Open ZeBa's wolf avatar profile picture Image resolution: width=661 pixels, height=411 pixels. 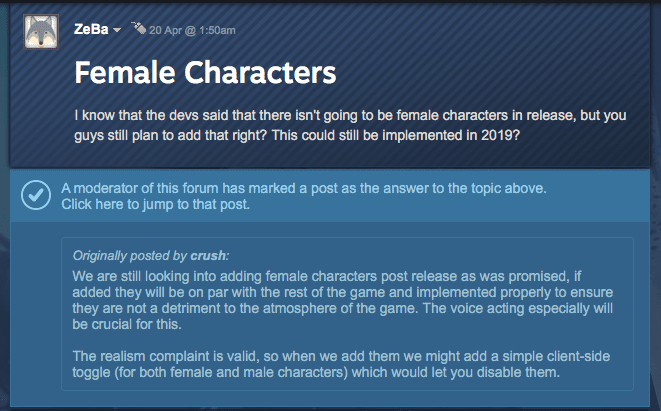pyautogui.click(x=41, y=32)
